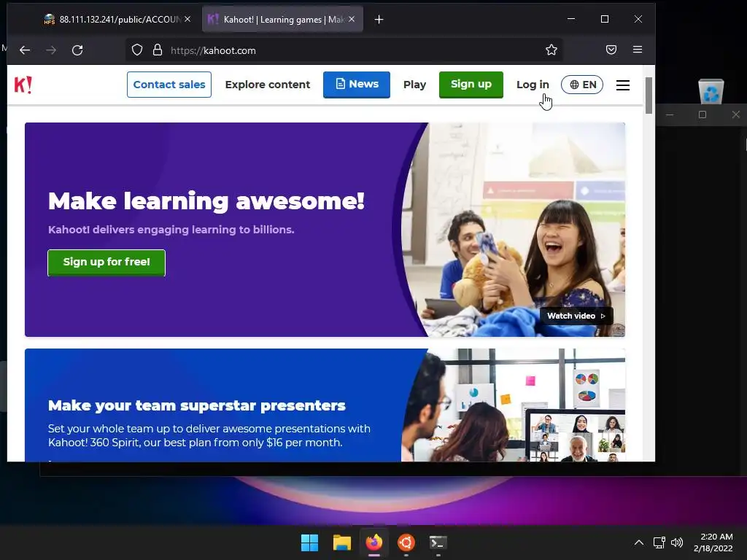Click Sign up for free! button
This screenshot has width=747, height=560.
(x=107, y=262)
